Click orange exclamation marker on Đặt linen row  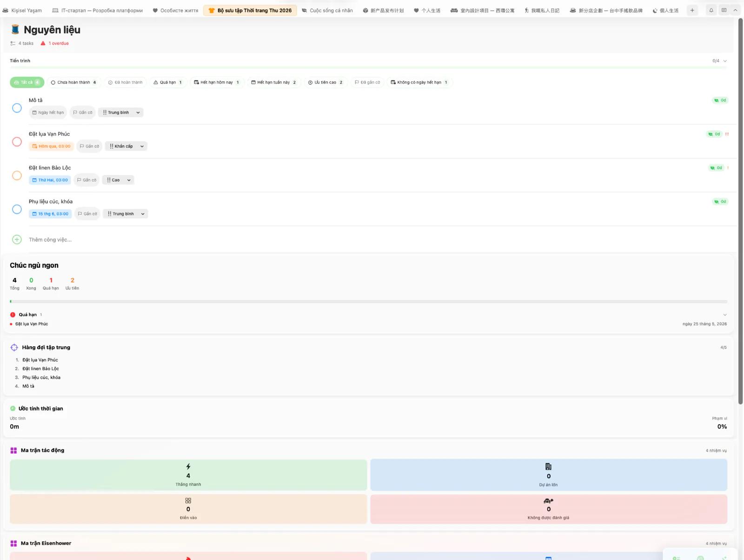pos(728,168)
